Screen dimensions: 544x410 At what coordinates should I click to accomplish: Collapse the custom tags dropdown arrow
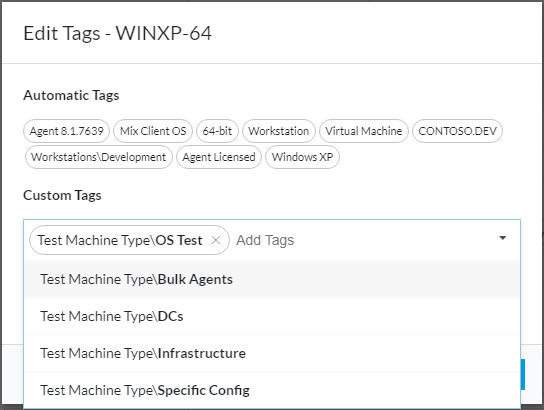502,238
